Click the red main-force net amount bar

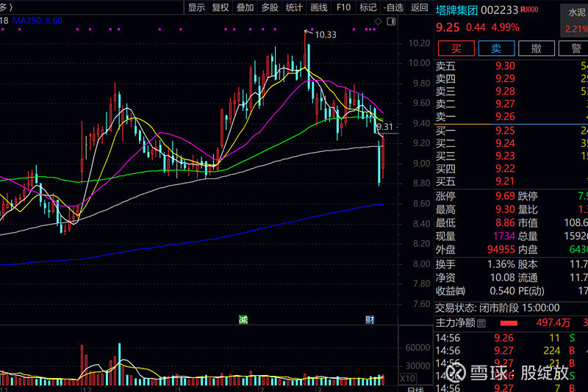click(x=509, y=323)
